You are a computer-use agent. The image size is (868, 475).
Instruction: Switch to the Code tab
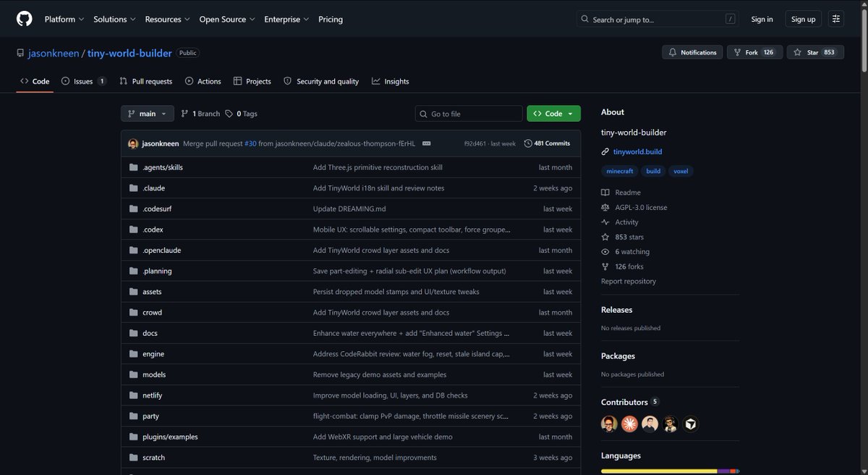click(x=35, y=81)
